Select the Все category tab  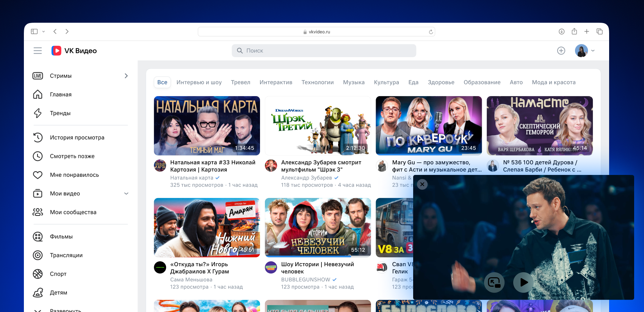162,82
